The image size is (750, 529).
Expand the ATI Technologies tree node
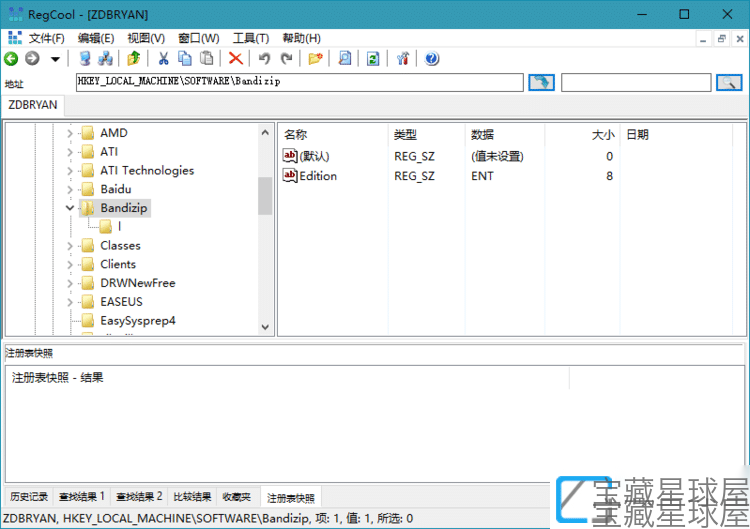coord(70,171)
